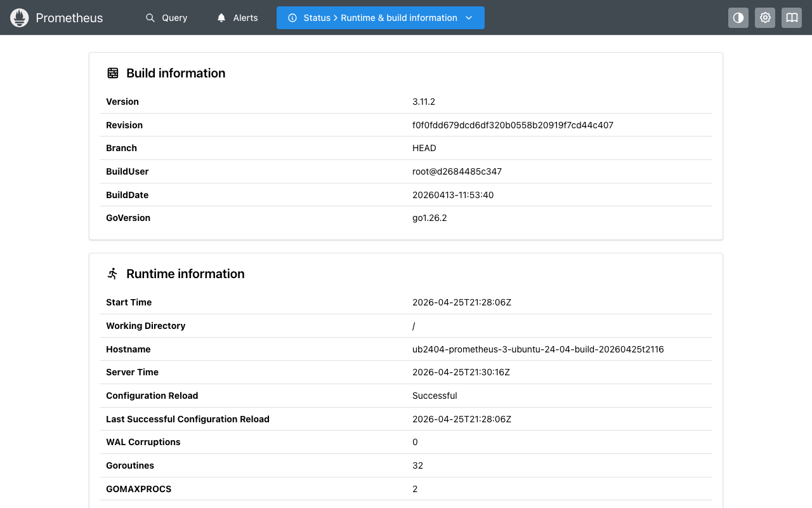Viewport: 812px width, 508px height.
Task: Click Configuration Reload value Successful
Action: pyautogui.click(x=435, y=396)
